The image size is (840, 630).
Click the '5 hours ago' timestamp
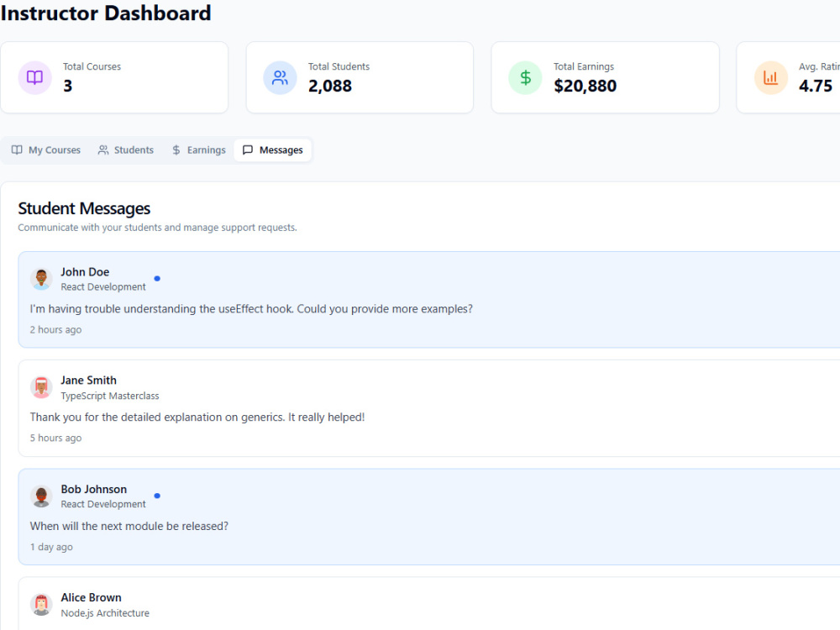(x=55, y=438)
